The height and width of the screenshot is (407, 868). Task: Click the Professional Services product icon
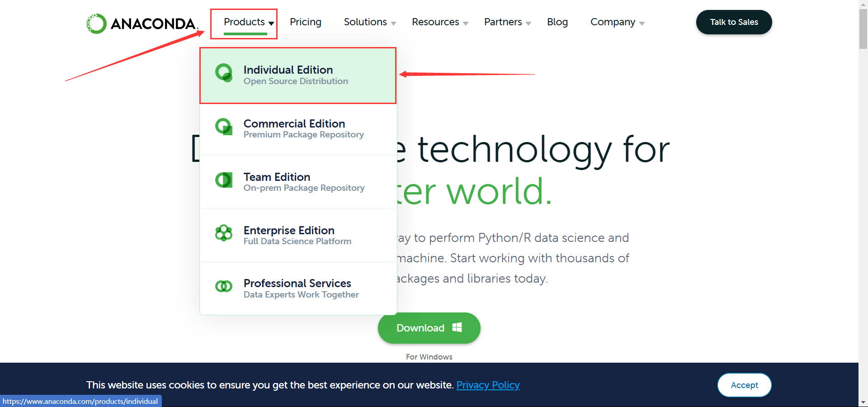(224, 286)
